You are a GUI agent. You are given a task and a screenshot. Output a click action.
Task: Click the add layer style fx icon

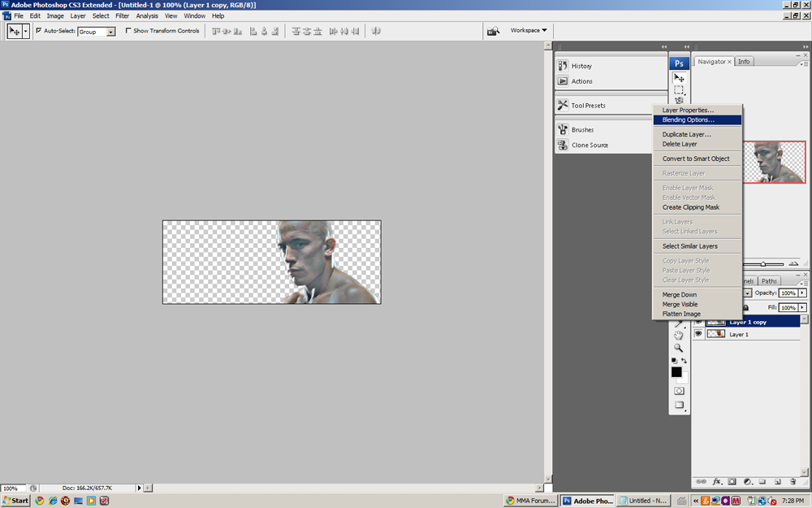[x=716, y=481]
